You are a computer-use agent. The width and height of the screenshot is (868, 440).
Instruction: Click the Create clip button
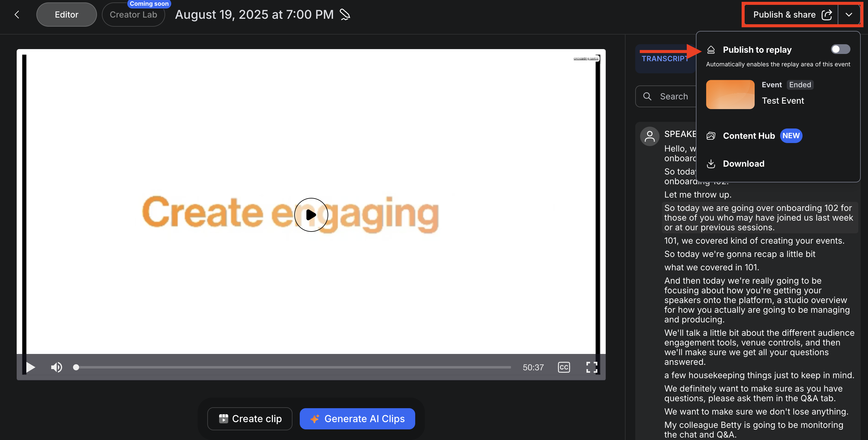point(250,418)
